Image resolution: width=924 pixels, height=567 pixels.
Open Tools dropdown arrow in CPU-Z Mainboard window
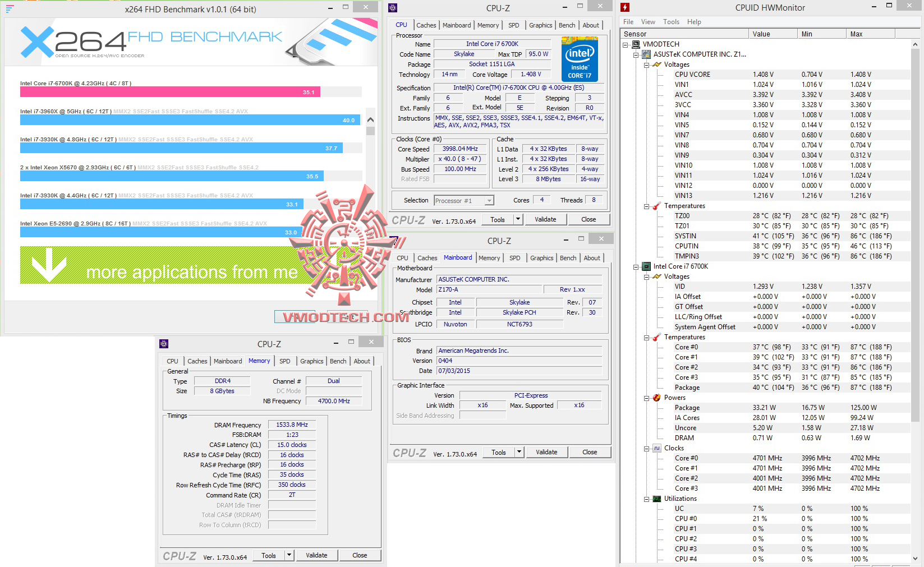pos(520,452)
